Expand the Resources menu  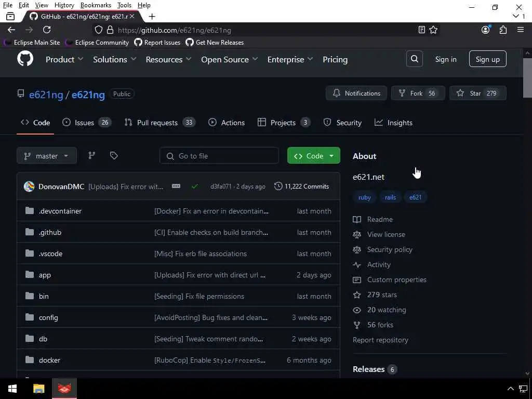pos(169,59)
